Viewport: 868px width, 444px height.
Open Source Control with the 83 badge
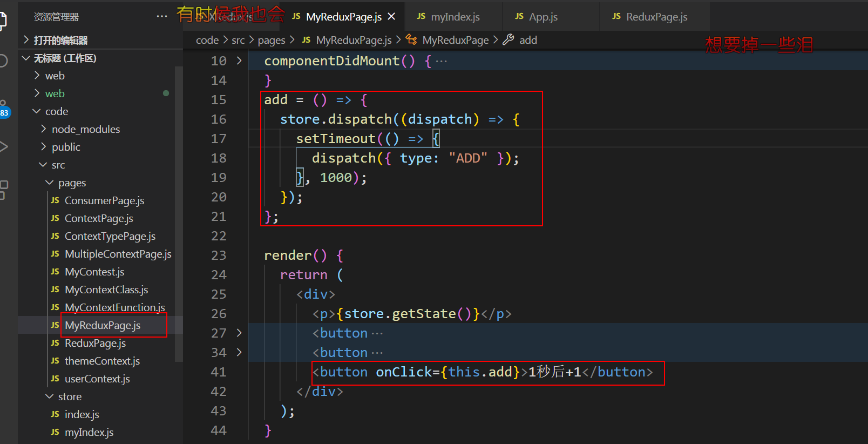click(x=4, y=110)
